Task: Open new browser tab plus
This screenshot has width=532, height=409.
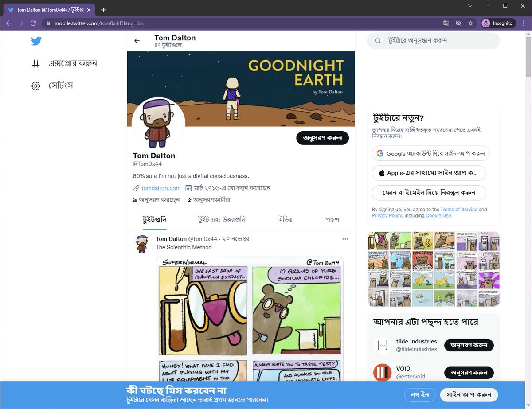Action: coord(103,9)
